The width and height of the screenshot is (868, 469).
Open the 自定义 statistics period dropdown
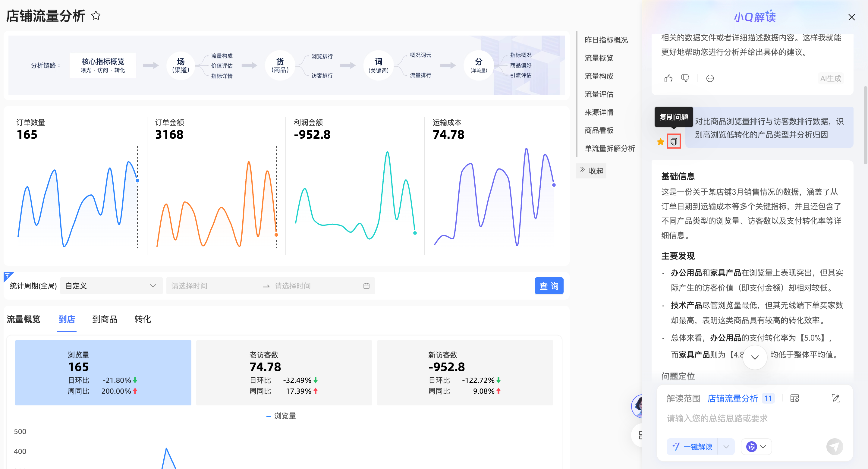point(111,286)
